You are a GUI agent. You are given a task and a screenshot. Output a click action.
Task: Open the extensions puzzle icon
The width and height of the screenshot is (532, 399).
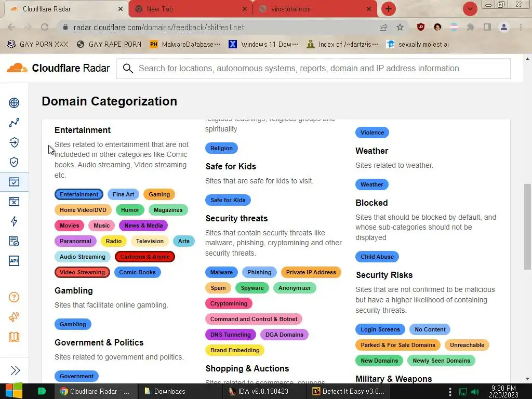471,27
